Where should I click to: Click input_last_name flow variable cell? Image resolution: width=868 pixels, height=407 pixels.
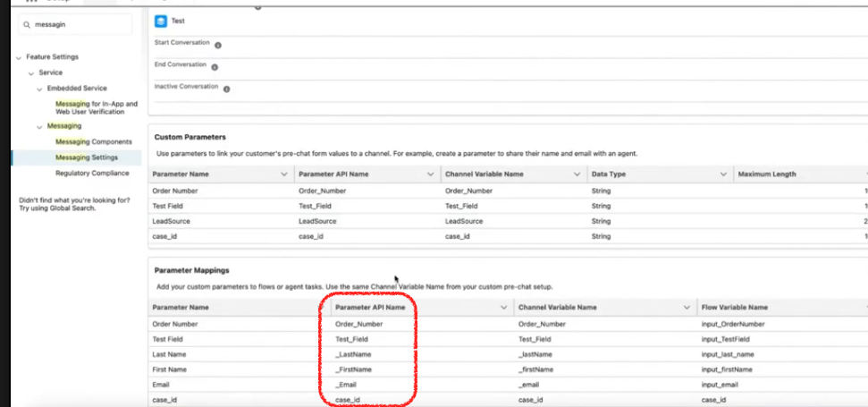point(728,354)
